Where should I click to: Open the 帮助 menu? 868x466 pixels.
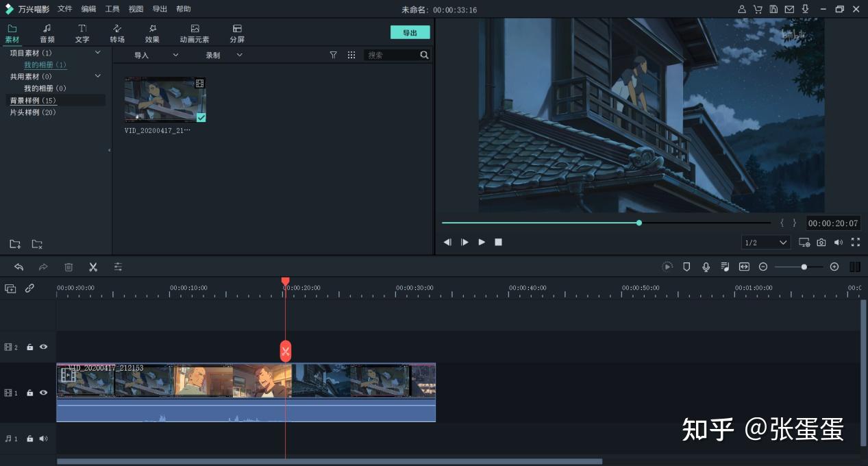coord(183,9)
